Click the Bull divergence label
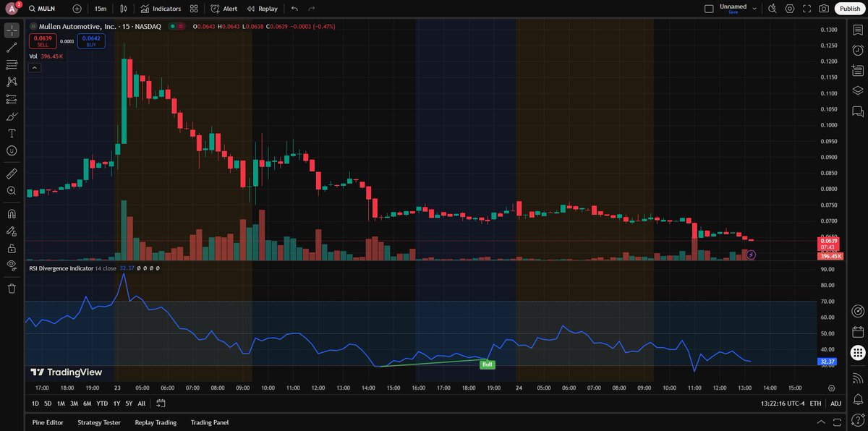 pos(488,364)
